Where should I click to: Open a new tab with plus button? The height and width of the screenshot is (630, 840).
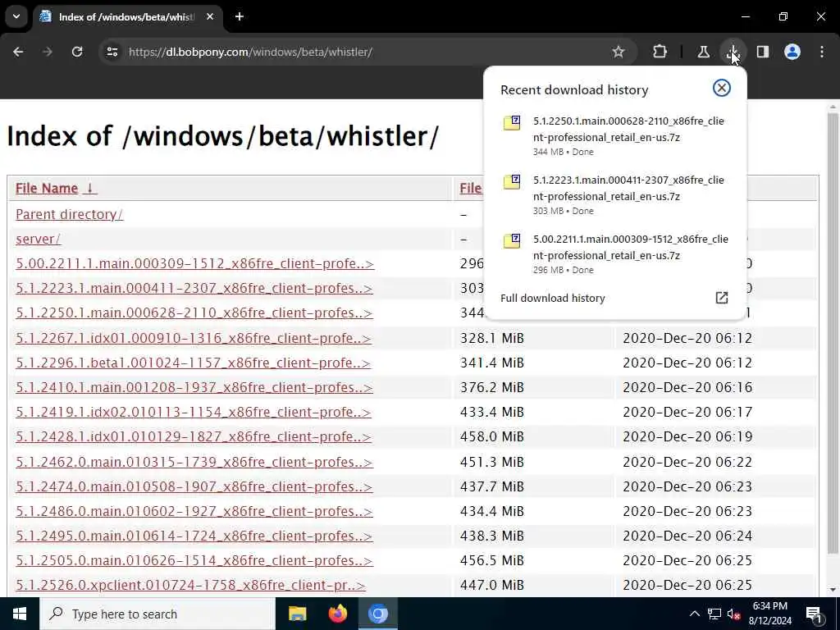(240, 16)
